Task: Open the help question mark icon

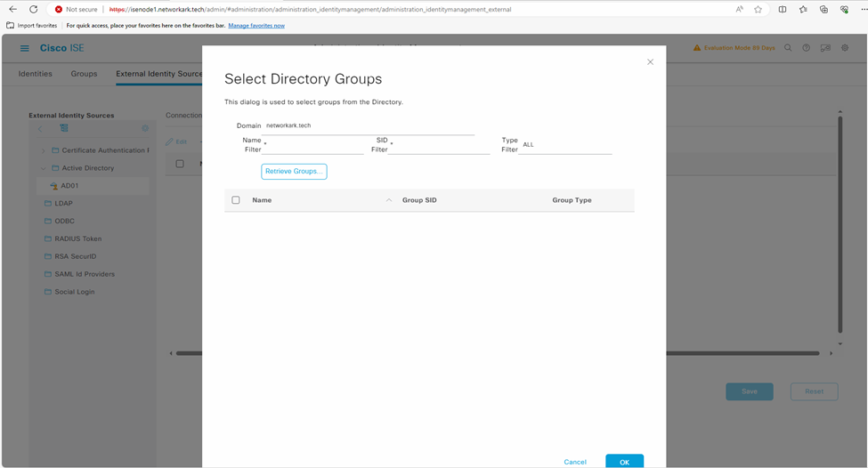Action: 807,48
